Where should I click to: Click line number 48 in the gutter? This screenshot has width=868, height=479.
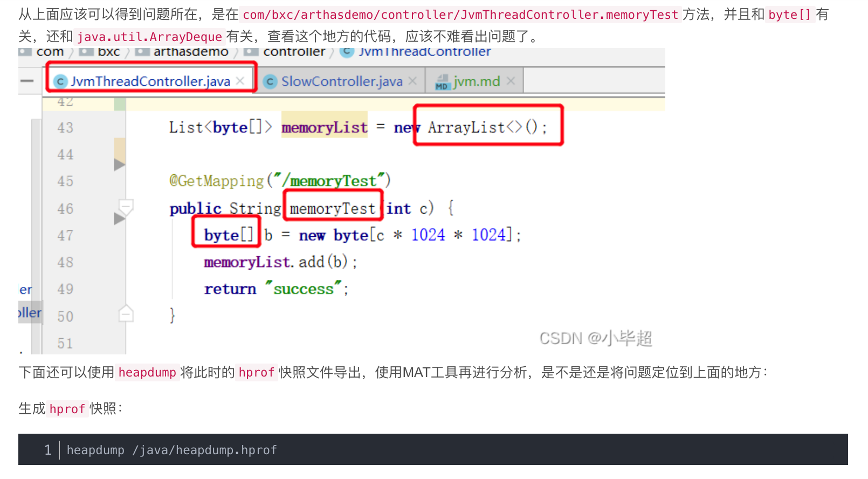pos(65,263)
